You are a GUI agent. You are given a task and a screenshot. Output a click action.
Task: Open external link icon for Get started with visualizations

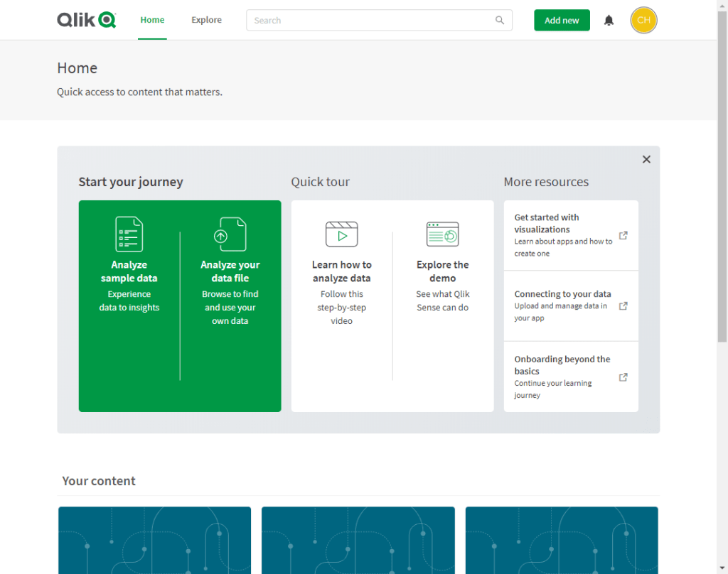pos(623,235)
